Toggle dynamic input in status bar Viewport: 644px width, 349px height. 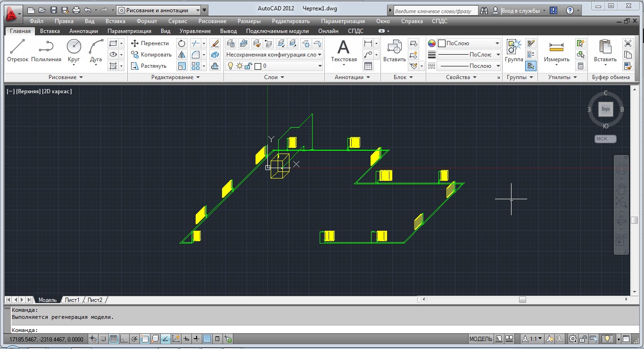186,339
